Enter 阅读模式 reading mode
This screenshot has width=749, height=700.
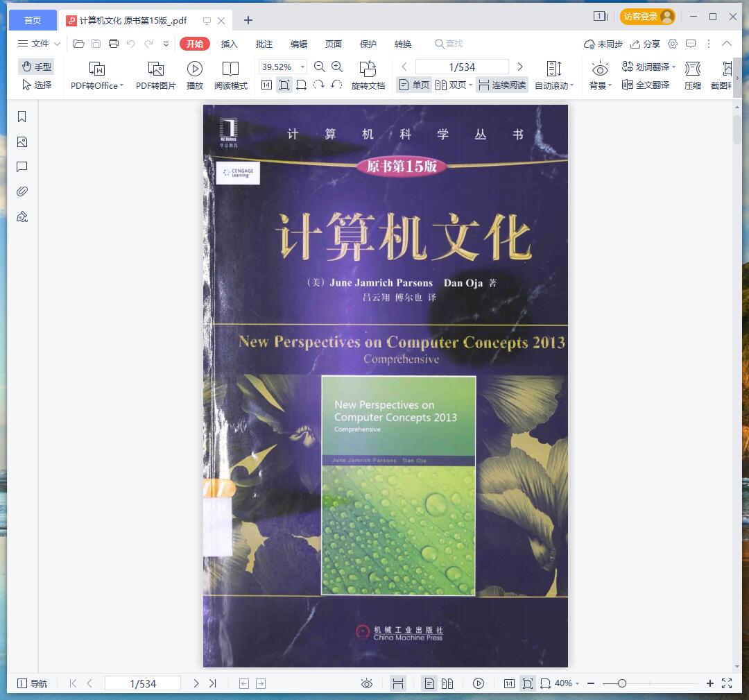click(231, 76)
